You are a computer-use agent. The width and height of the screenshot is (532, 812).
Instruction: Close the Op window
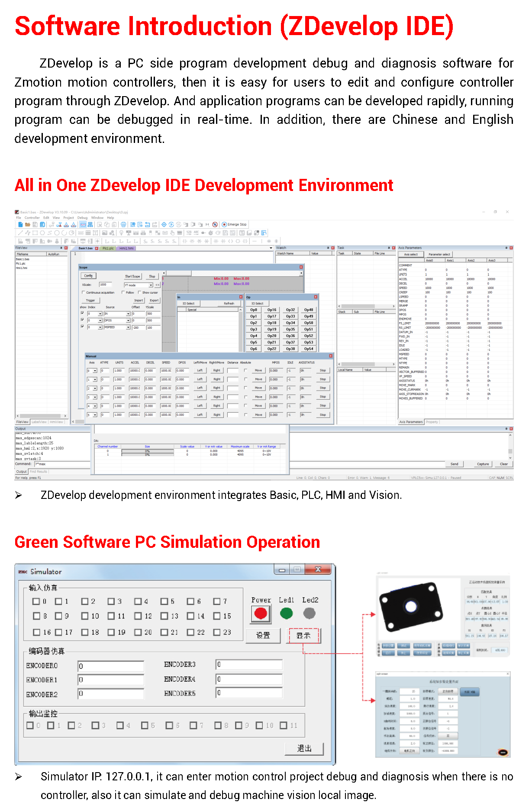pyautogui.click(x=316, y=297)
